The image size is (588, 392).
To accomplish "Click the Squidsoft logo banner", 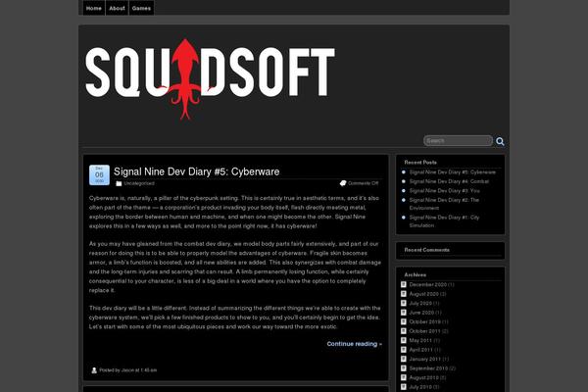I will [210, 79].
